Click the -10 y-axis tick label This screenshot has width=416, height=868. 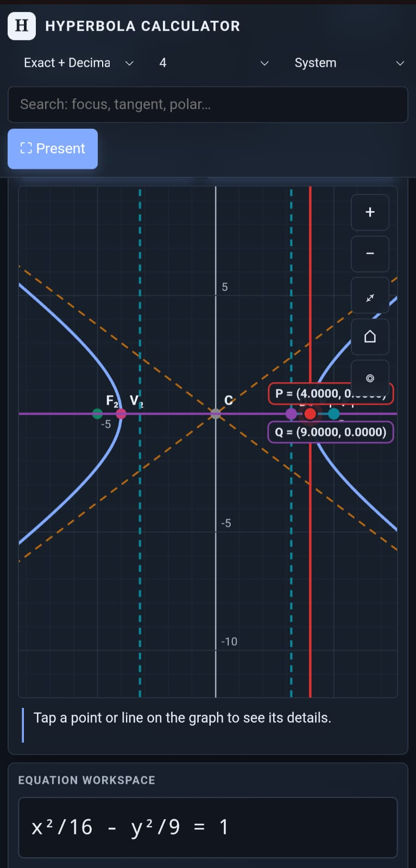point(229,642)
